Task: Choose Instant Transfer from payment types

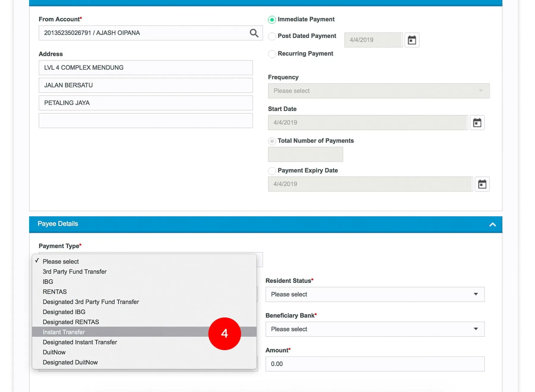Action: pyautogui.click(x=64, y=332)
